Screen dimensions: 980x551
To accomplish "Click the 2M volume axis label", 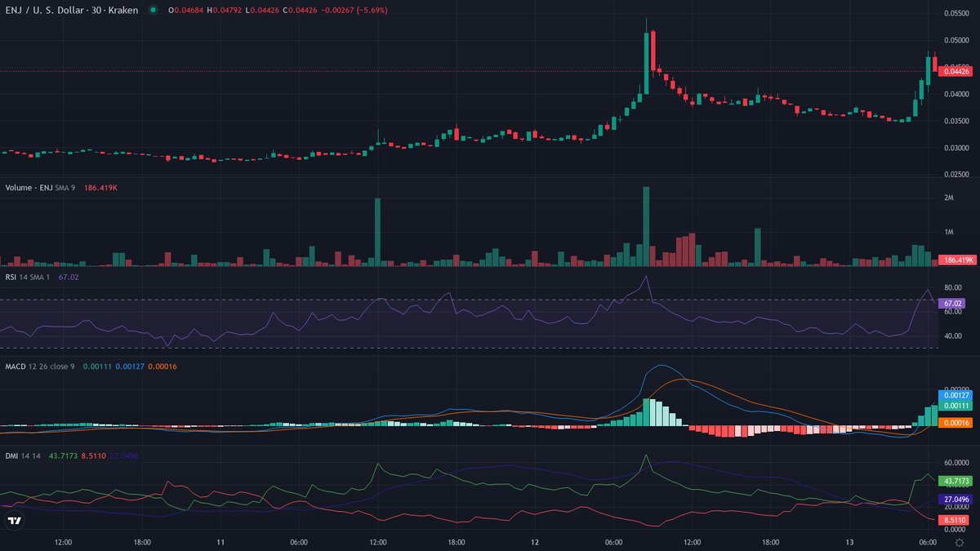I will point(949,198).
